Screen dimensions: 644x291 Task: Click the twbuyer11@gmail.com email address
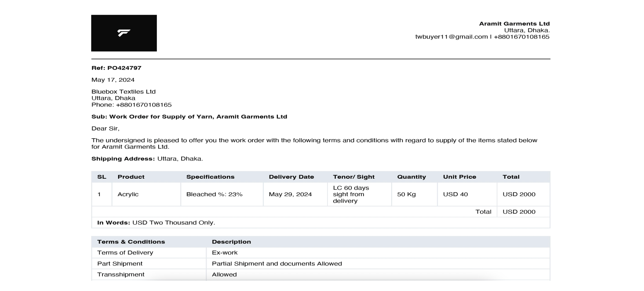point(451,37)
